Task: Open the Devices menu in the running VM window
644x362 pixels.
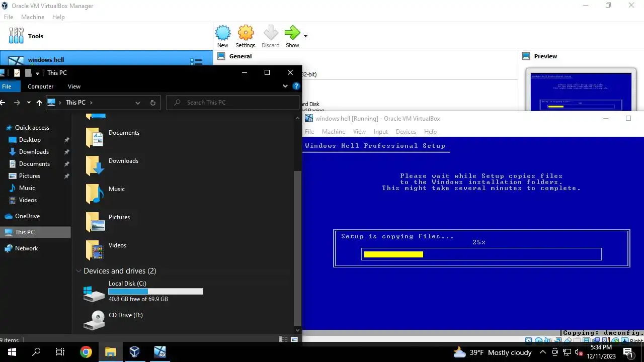Action: tap(406, 132)
